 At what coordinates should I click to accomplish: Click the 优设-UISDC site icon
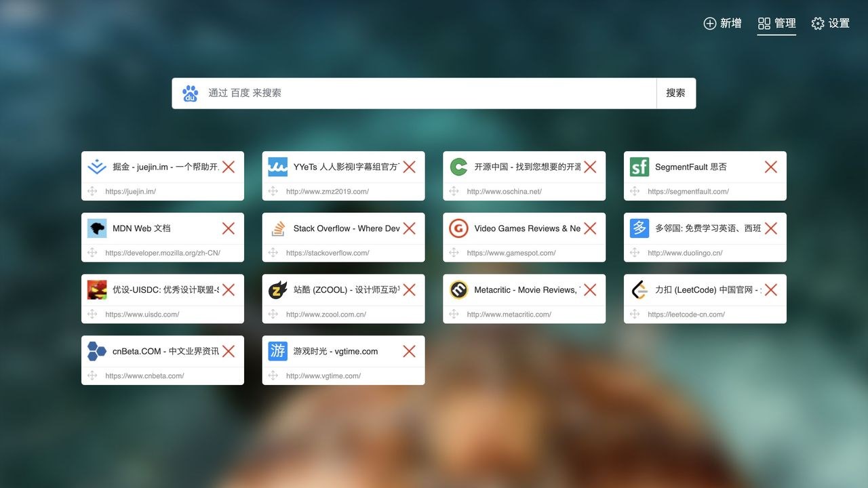tap(97, 290)
